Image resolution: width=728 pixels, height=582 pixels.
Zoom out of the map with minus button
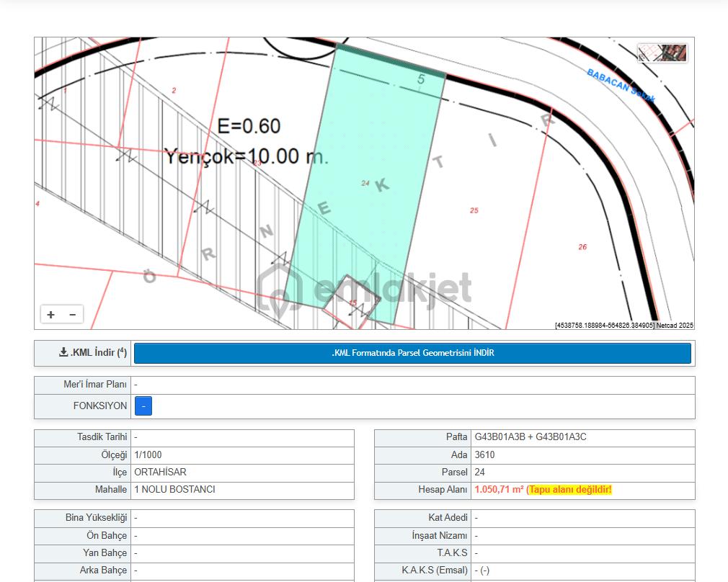(x=72, y=315)
